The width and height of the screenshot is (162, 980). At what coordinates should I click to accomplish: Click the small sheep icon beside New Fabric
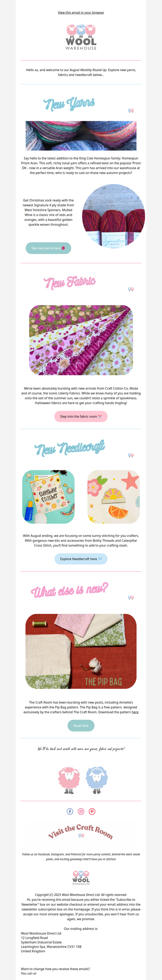[x=131, y=289]
